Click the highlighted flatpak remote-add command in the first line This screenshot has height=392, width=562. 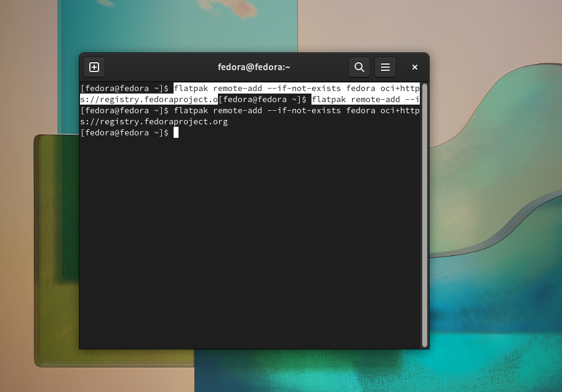click(297, 88)
